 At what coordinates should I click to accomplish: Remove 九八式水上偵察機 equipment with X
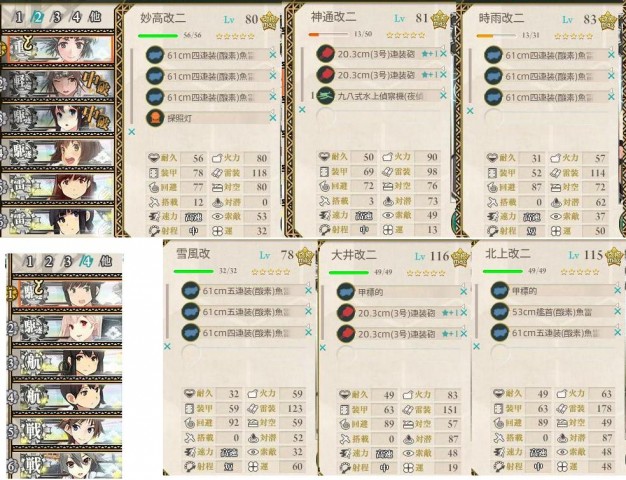(x=443, y=95)
